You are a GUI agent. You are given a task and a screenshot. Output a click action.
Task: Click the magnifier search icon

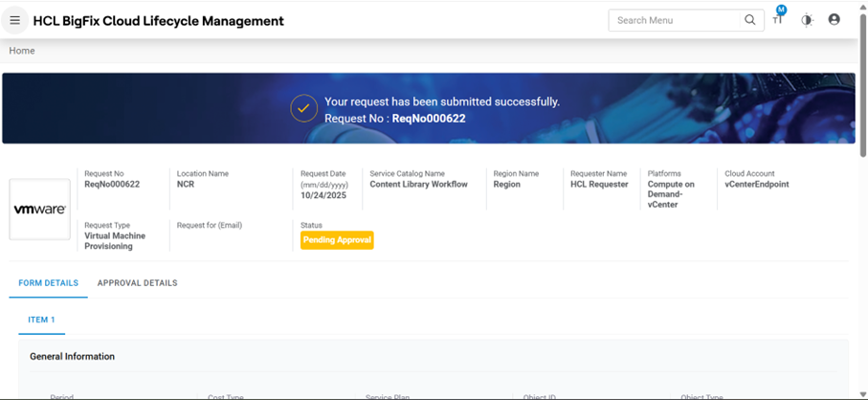(750, 20)
